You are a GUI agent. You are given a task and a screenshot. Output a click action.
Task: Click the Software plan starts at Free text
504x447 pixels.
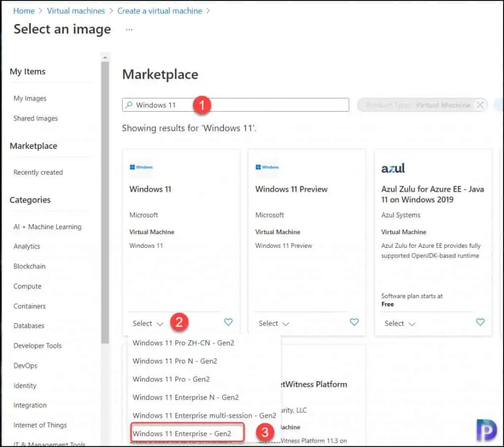point(412,300)
